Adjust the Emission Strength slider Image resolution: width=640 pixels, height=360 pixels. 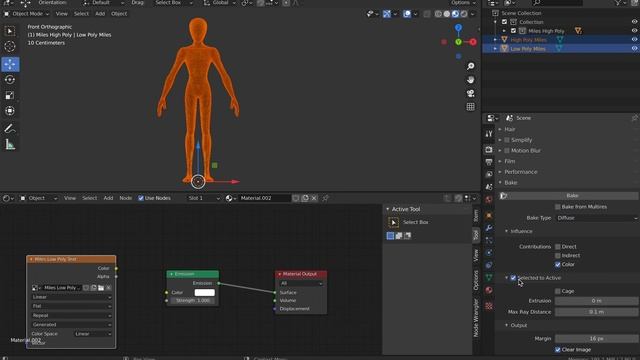click(193, 301)
